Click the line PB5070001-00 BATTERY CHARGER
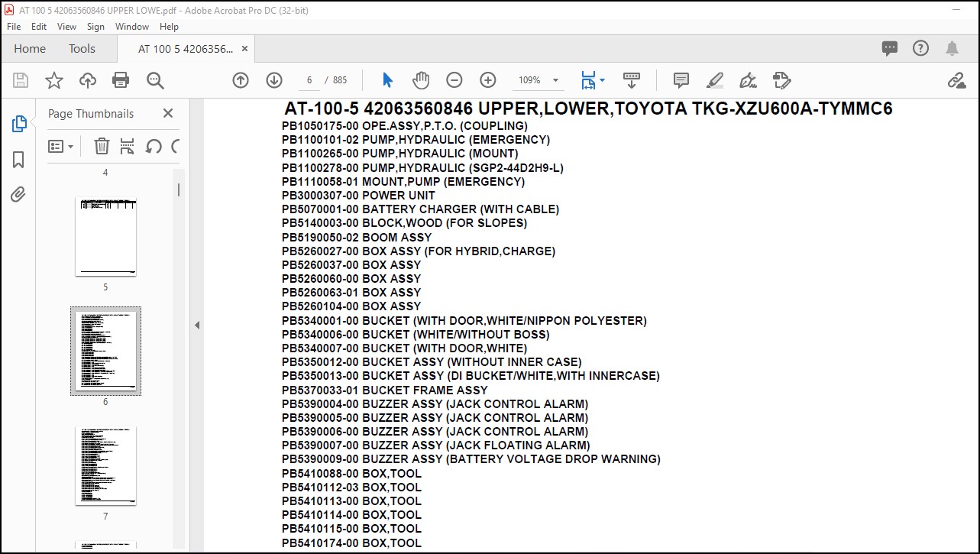Image resolution: width=980 pixels, height=554 pixels. (420, 209)
